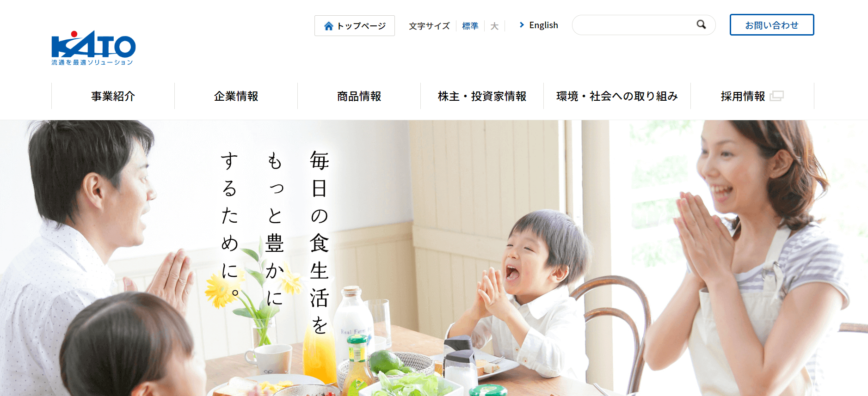Open the 商品情報 menu
The width and height of the screenshot is (868, 396).
[359, 96]
